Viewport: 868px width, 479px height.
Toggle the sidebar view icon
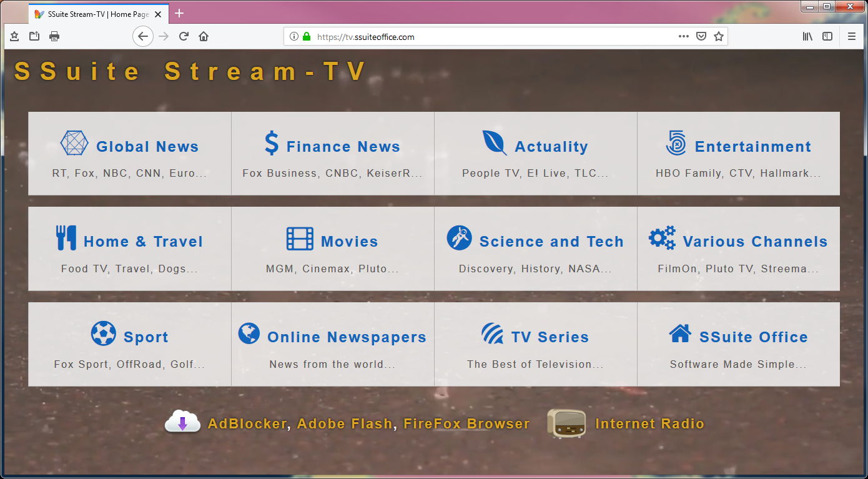827,36
